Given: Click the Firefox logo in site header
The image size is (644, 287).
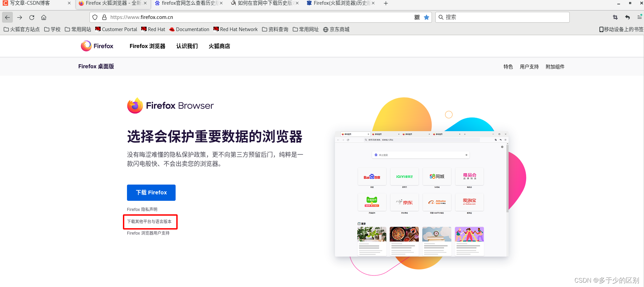Looking at the screenshot, I should (97, 46).
